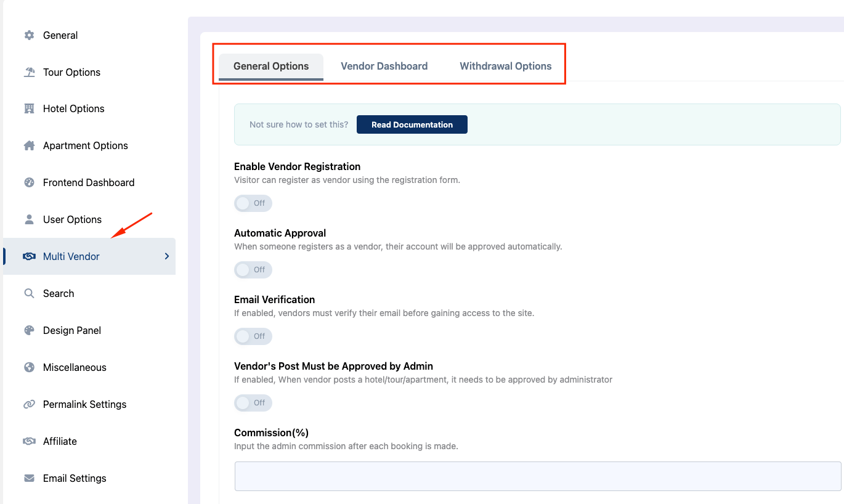This screenshot has height=504, width=844.
Task: Click the User Options person icon
Action: pos(29,219)
